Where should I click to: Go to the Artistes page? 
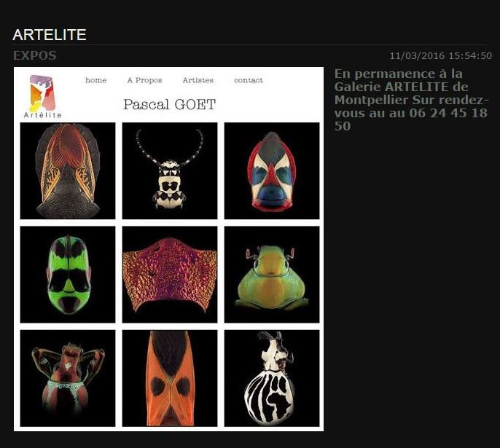click(198, 80)
